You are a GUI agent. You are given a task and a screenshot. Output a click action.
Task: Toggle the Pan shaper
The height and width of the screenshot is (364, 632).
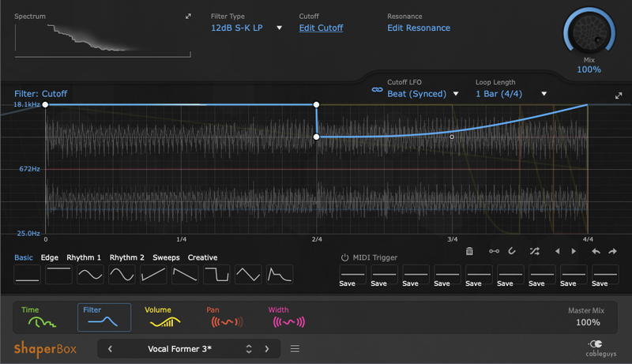(227, 317)
